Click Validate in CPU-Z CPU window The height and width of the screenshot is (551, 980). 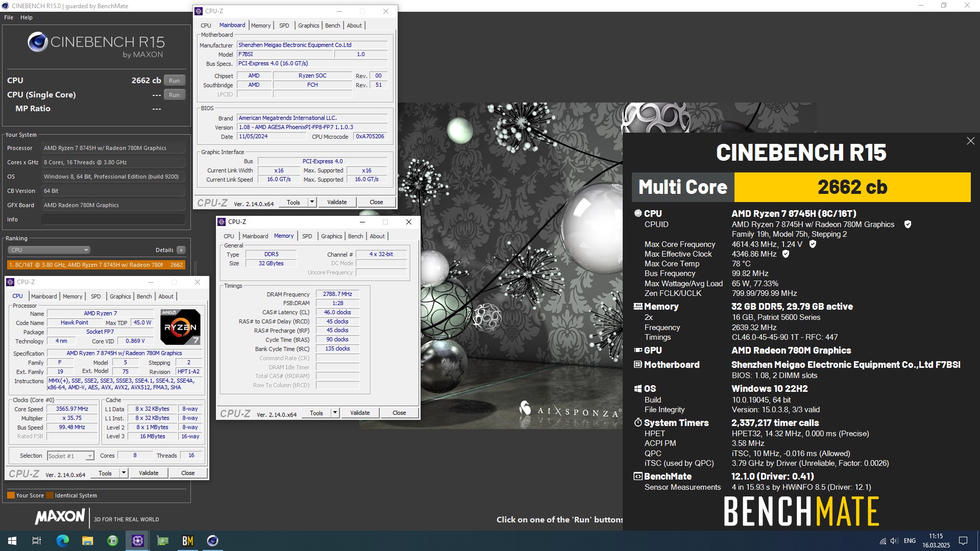[x=149, y=473]
